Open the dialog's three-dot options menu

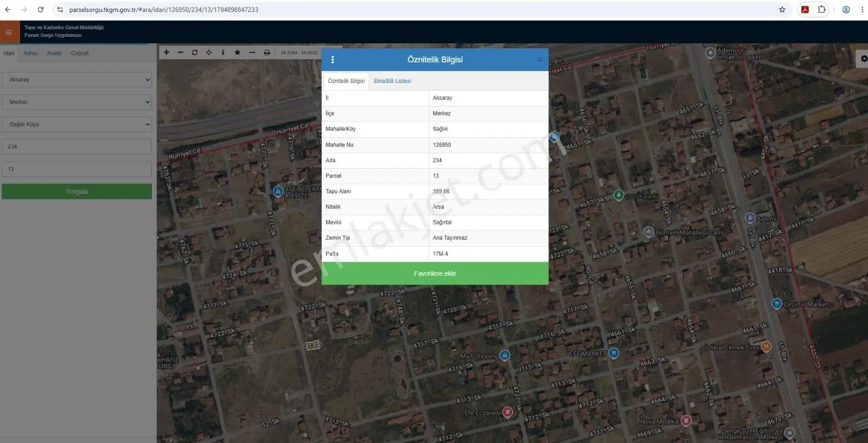point(333,60)
